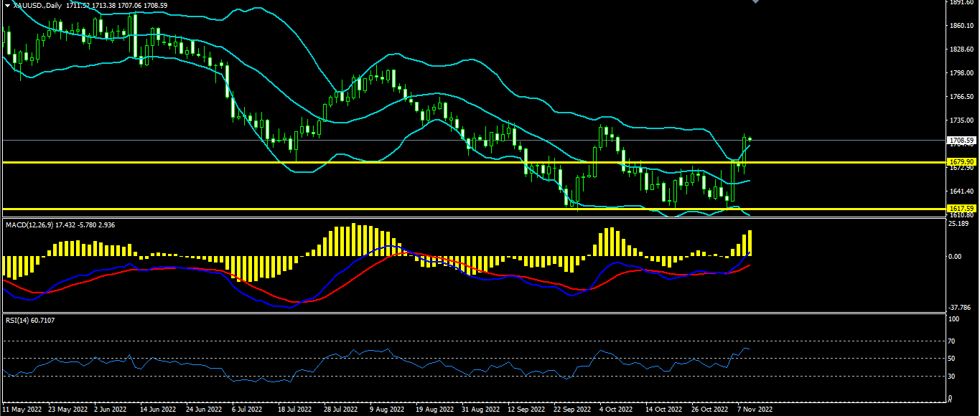Click the MACD(12,26,9) indicator label
Image resolution: width=980 pixels, height=416 pixels.
click(34, 225)
